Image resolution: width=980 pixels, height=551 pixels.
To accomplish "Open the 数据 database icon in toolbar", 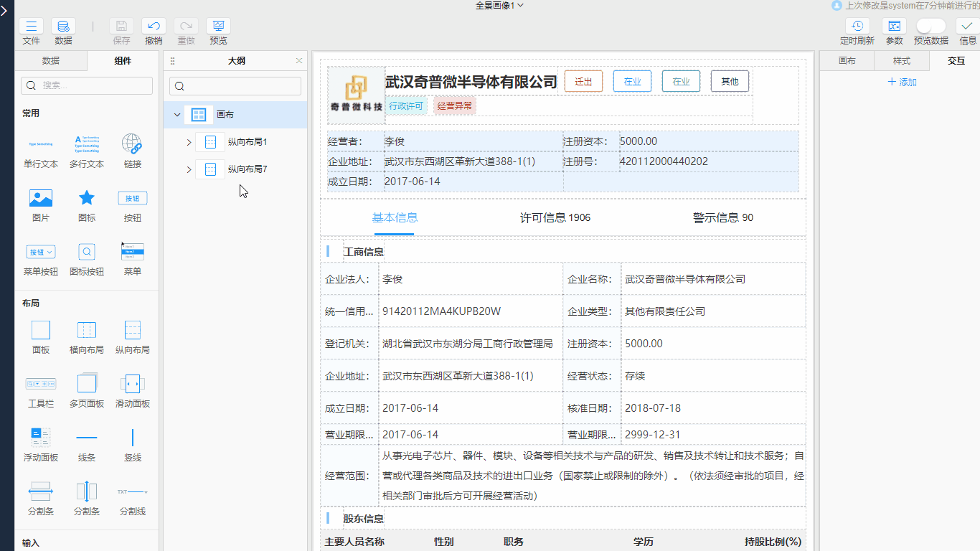I will [x=63, y=26].
